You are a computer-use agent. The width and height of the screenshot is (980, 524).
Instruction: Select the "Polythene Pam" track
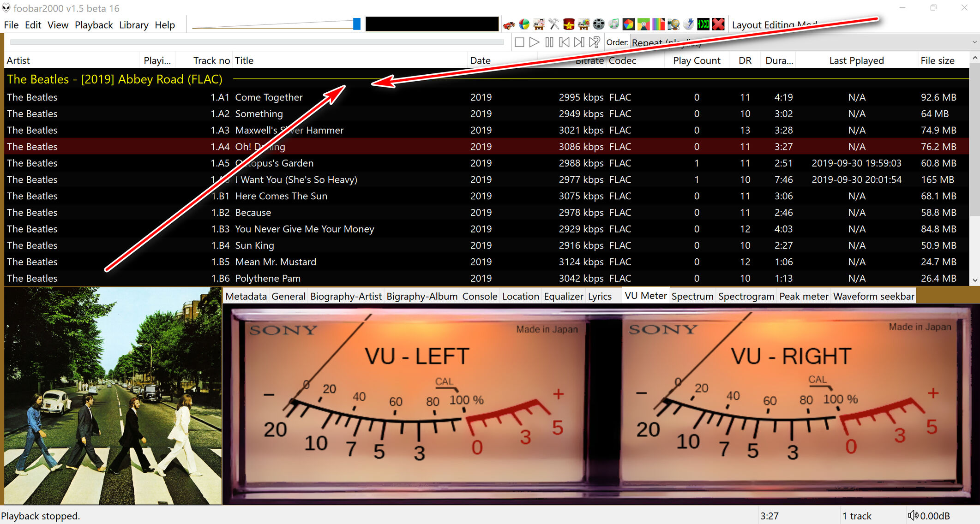pos(487,278)
